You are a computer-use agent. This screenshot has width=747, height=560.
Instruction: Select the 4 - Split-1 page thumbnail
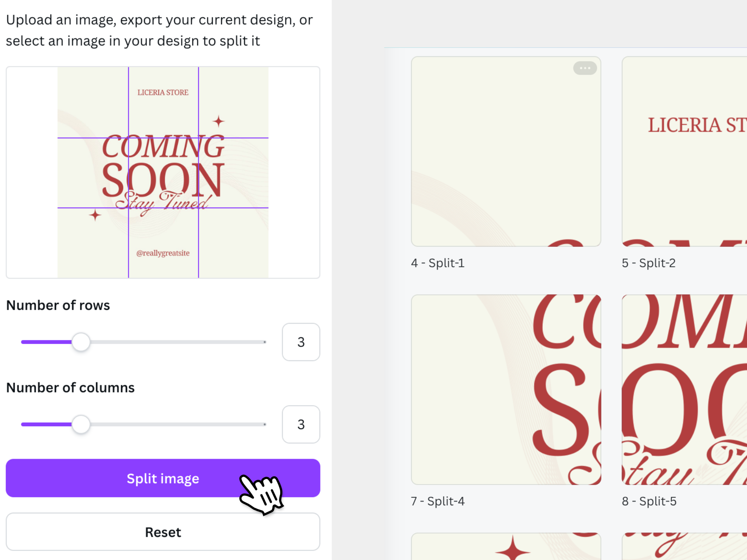coord(505,152)
